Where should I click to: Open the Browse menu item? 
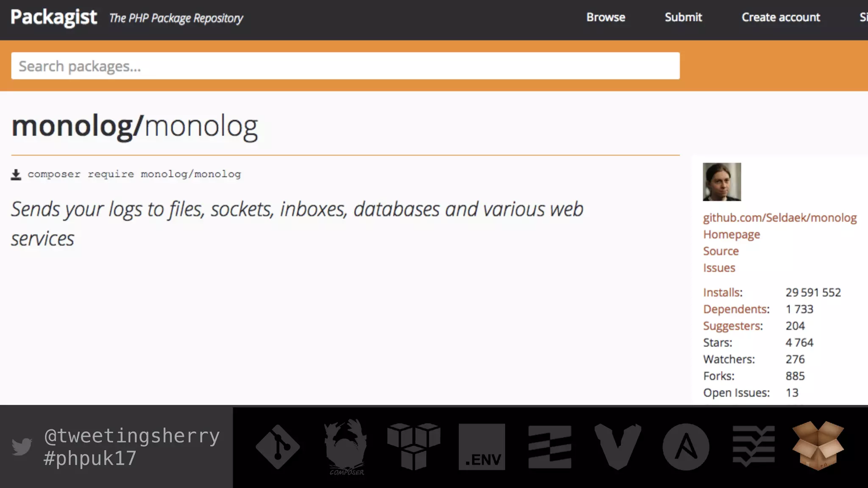(606, 17)
